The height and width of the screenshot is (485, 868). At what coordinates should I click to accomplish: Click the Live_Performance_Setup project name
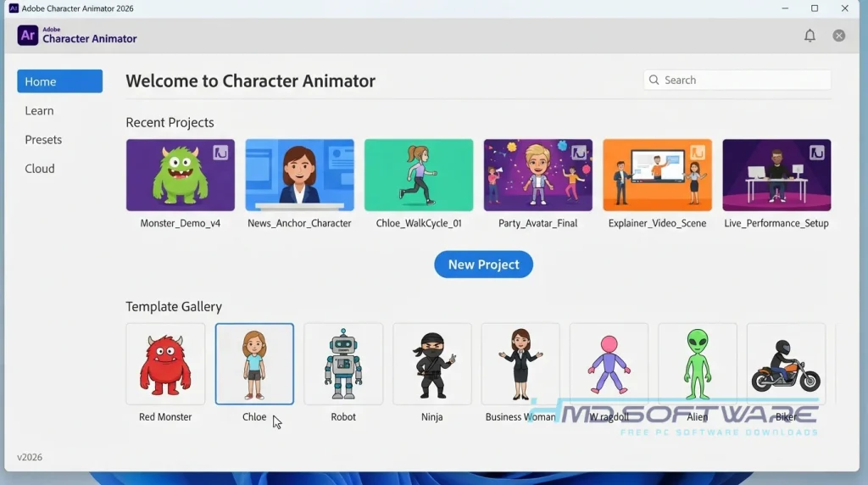(x=776, y=223)
